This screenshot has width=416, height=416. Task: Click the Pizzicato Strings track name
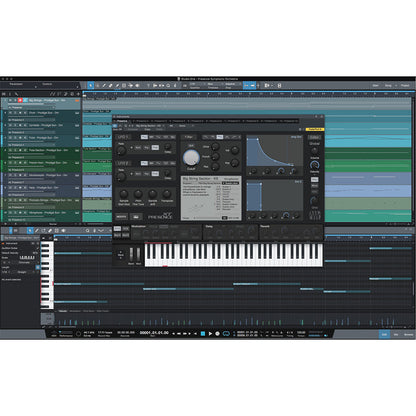[50, 200]
